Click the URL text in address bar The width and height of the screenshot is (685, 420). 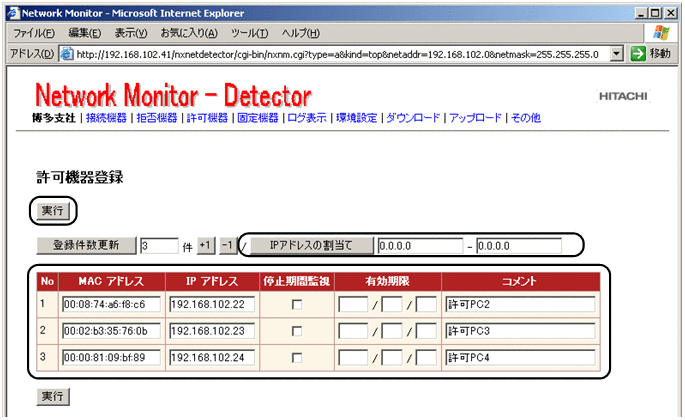click(337, 55)
